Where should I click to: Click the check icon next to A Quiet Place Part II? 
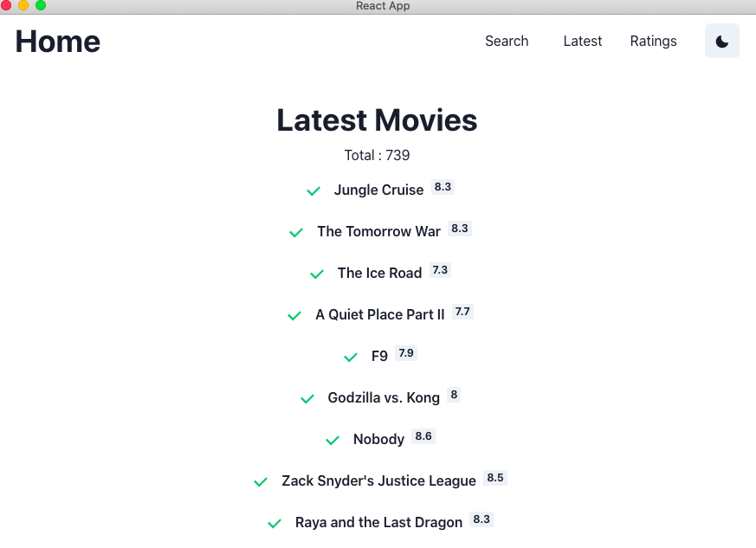coord(294,316)
